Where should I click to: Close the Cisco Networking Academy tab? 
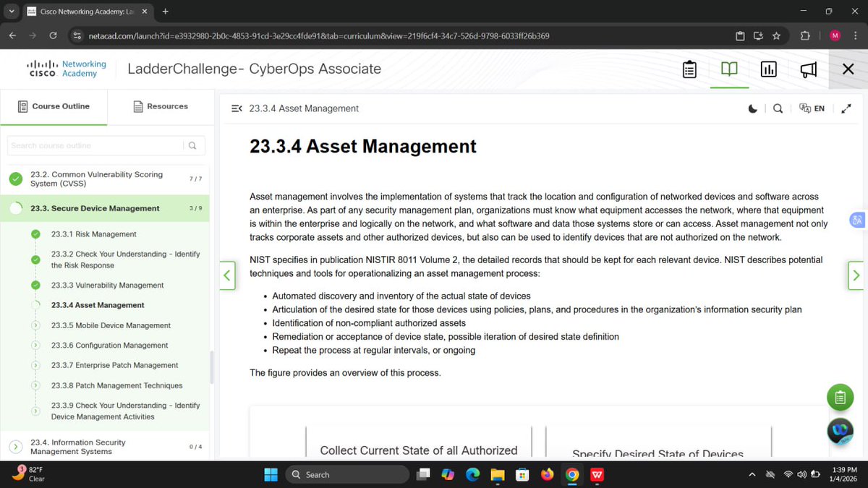143,12
